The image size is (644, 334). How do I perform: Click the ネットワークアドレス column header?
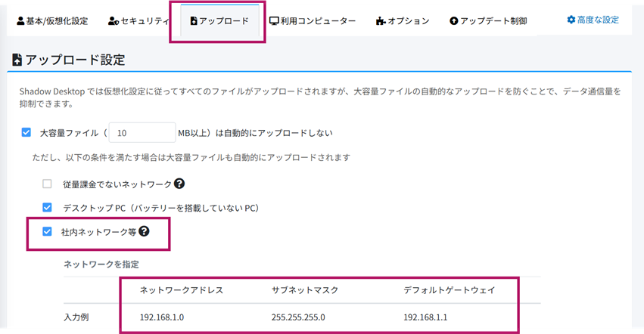pos(182,290)
